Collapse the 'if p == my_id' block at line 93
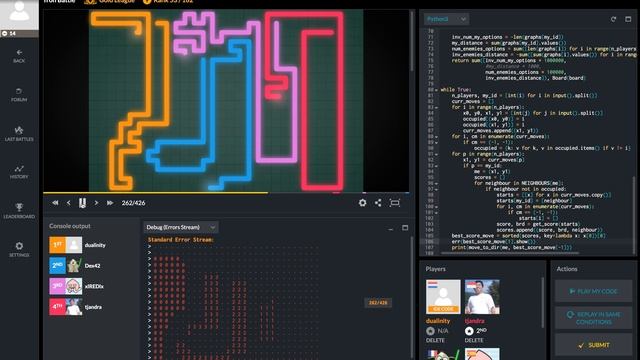 (436, 166)
